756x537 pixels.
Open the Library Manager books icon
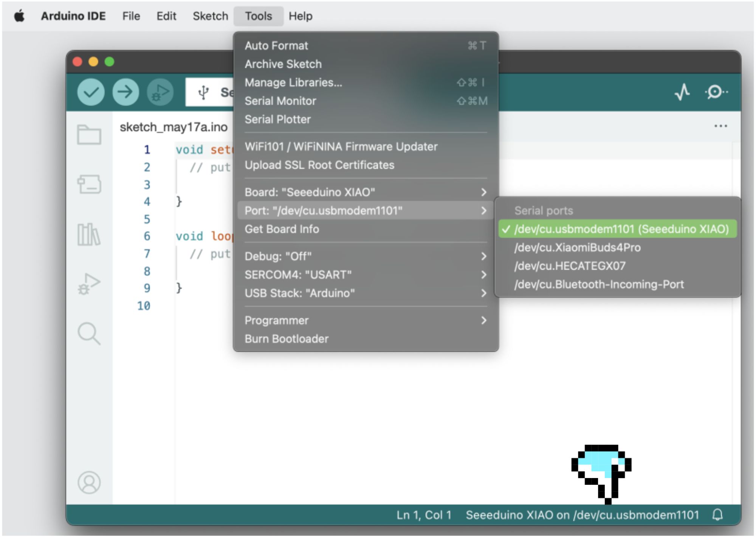(89, 234)
